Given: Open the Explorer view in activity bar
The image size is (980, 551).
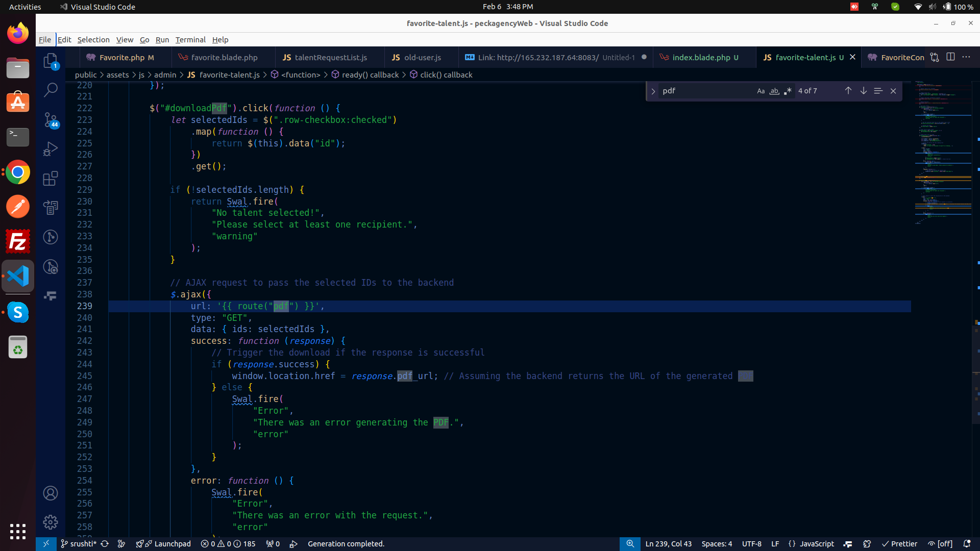Looking at the screenshot, I should (x=50, y=61).
